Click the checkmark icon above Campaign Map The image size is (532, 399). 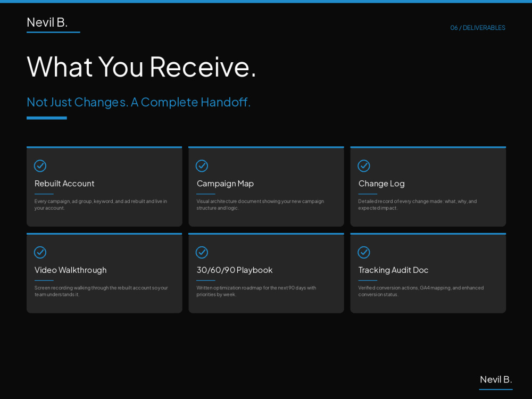(x=202, y=166)
